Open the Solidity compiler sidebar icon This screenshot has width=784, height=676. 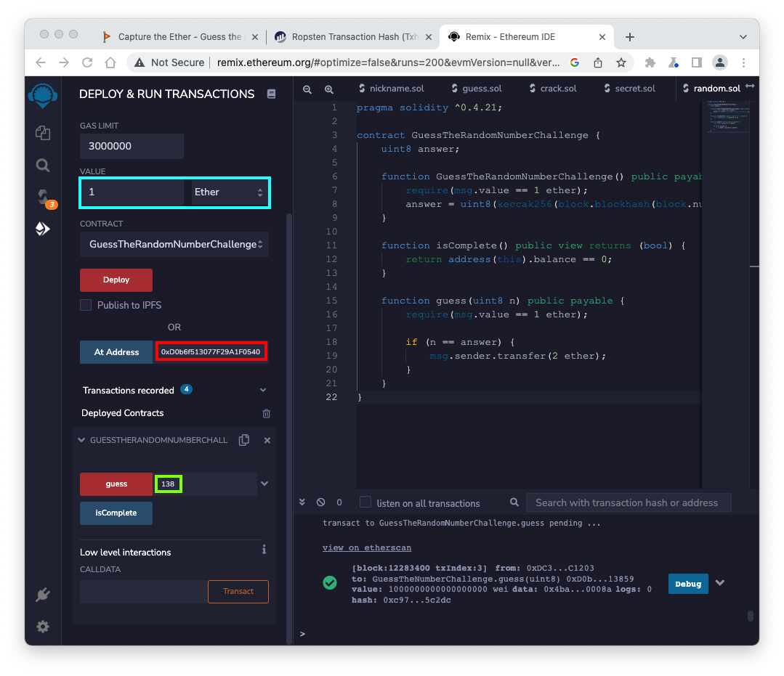(43, 197)
